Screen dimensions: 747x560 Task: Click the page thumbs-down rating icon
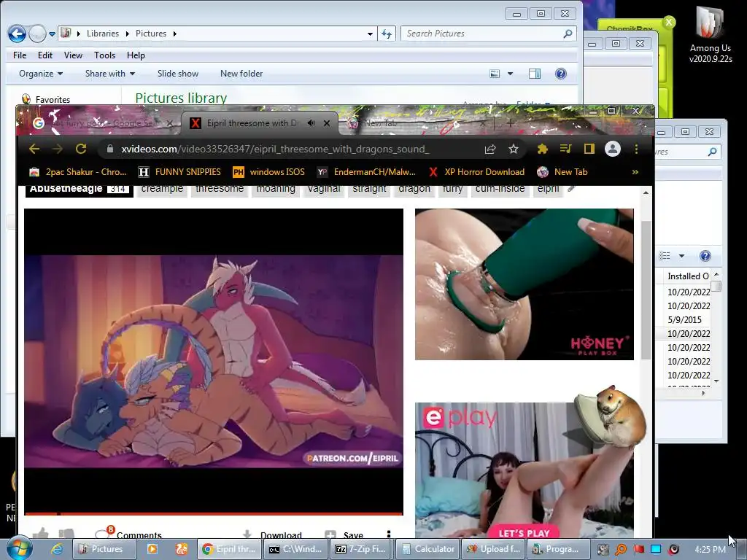[66, 534]
